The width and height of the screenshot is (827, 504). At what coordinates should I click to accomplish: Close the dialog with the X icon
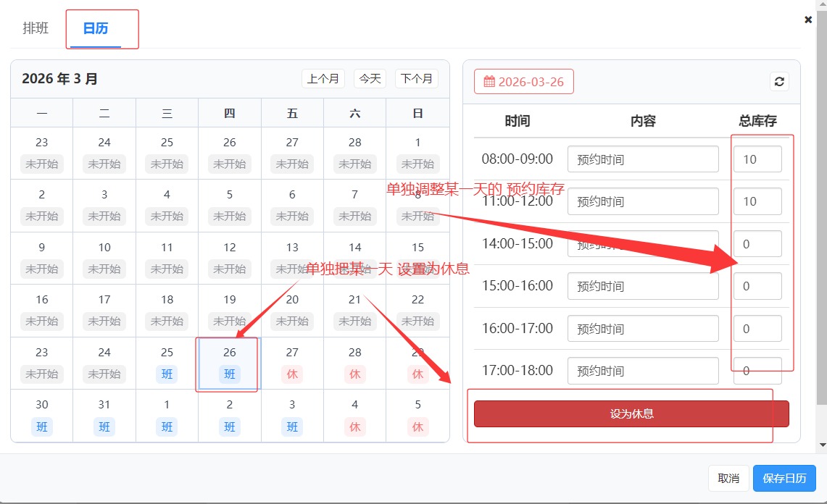[x=808, y=20]
